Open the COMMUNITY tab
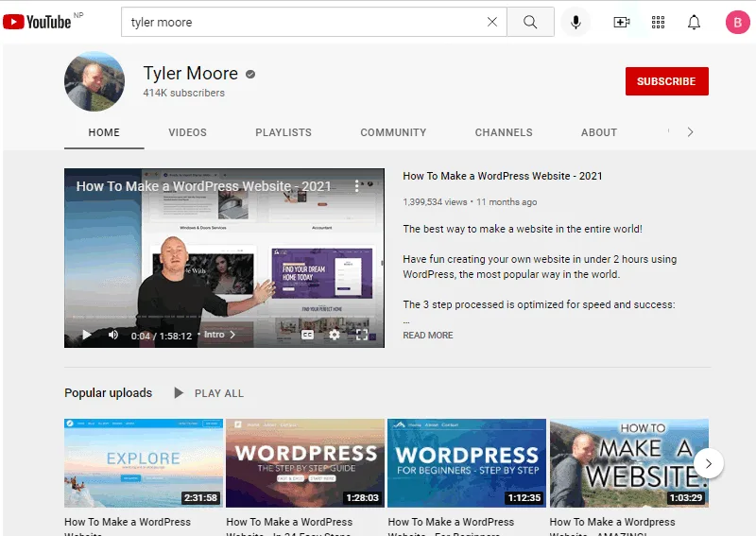 pos(393,132)
